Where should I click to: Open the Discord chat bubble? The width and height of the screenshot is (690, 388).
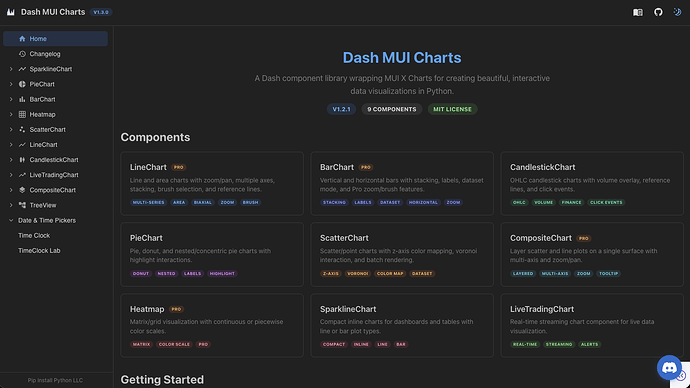click(669, 367)
